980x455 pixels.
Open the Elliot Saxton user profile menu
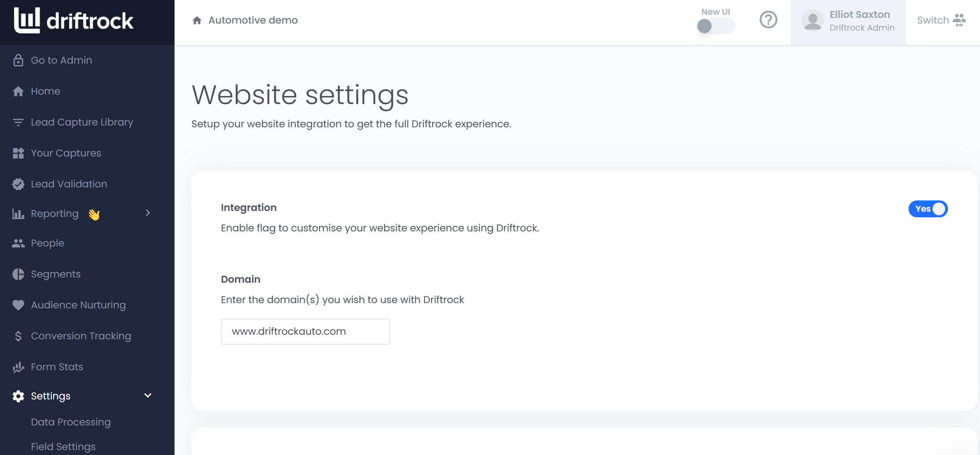coord(848,21)
